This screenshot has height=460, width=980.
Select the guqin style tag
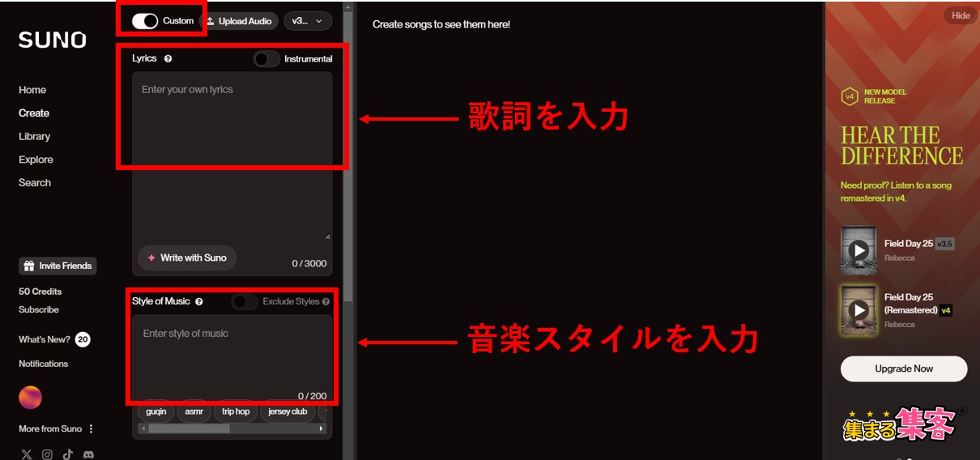point(156,411)
